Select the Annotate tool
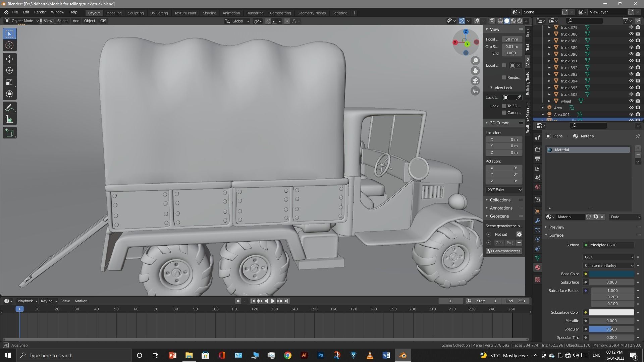 click(9, 108)
